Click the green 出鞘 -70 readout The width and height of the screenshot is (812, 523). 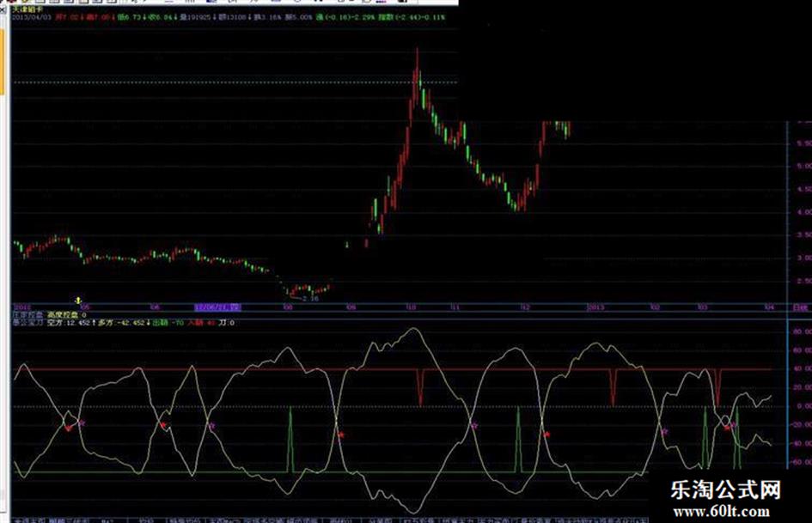click(x=168, y=323)
